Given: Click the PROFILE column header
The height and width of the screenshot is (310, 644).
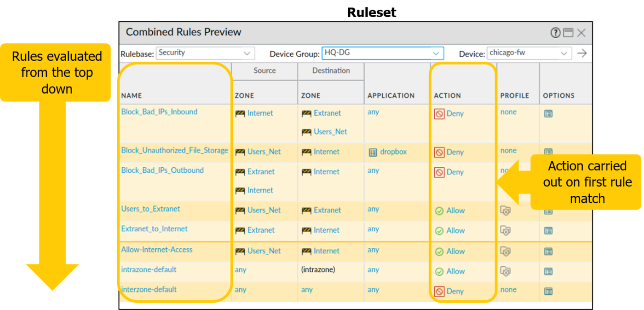Looking at the screenshot, I should tap(515, 96).
